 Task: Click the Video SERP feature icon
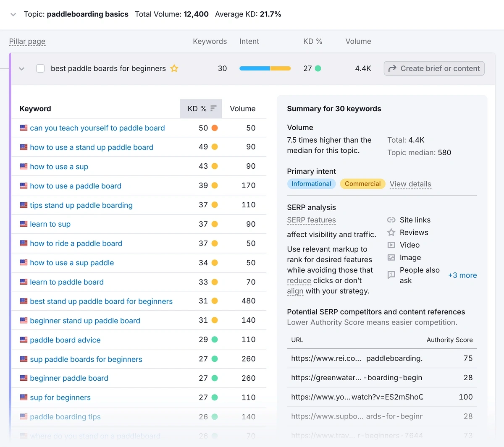391,245
